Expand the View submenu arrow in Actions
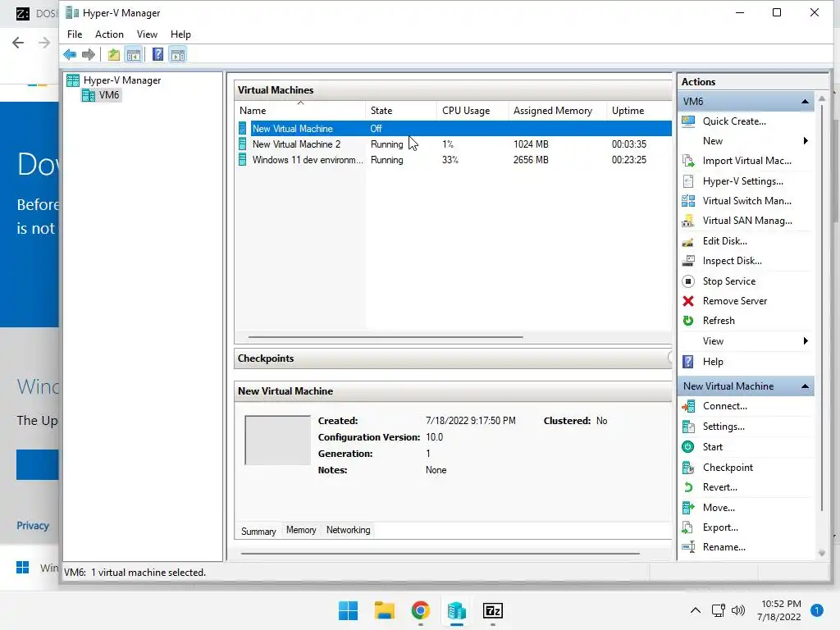This screenshot has width=840, height=630. pyautogui.click(x=806, y=341)
